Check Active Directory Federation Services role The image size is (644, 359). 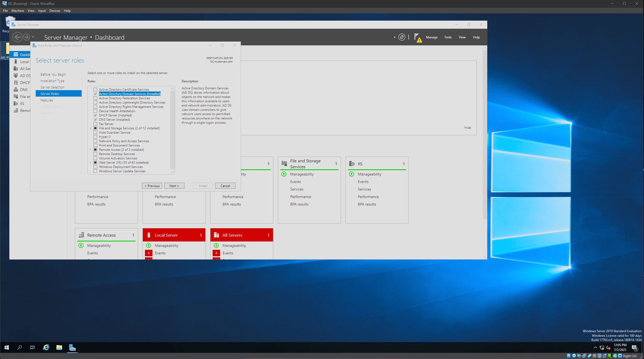95,98
